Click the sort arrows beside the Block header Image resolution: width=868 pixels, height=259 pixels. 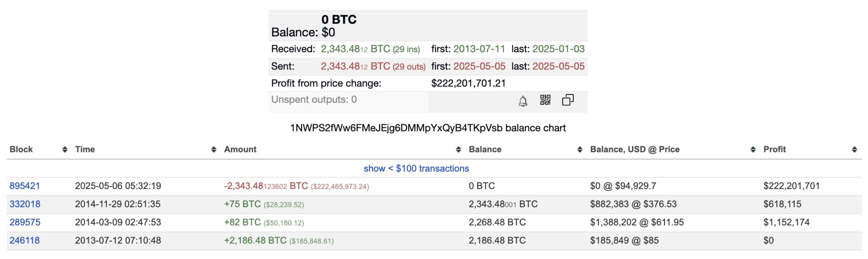click(64, 149)
